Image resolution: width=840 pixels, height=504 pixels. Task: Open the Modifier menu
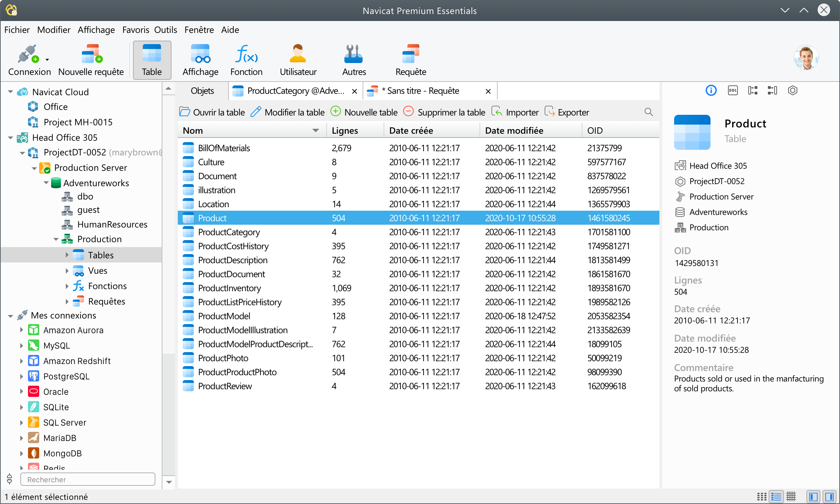(x=54, y=30)
